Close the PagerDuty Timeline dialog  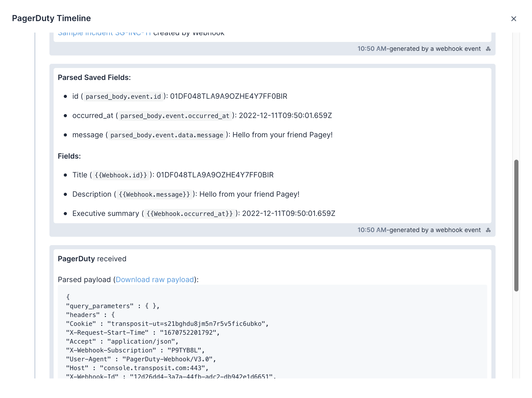click(x=514, y=19)
